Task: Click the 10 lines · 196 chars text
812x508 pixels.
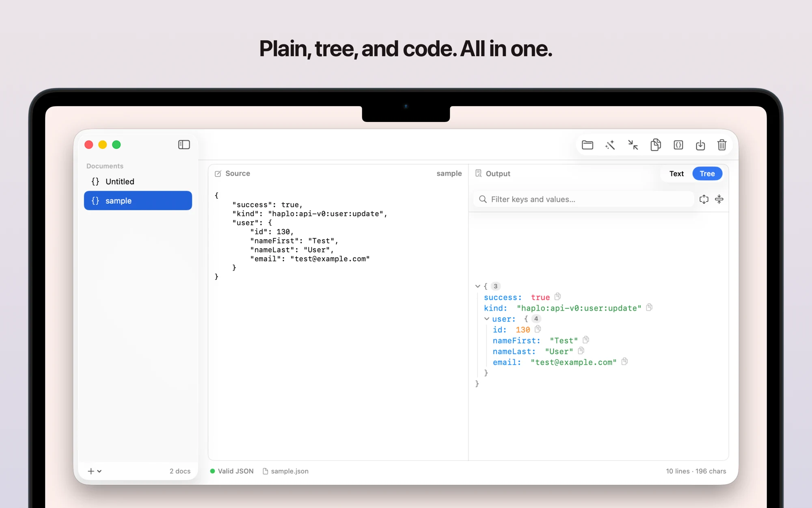Action: click(696, 471)
